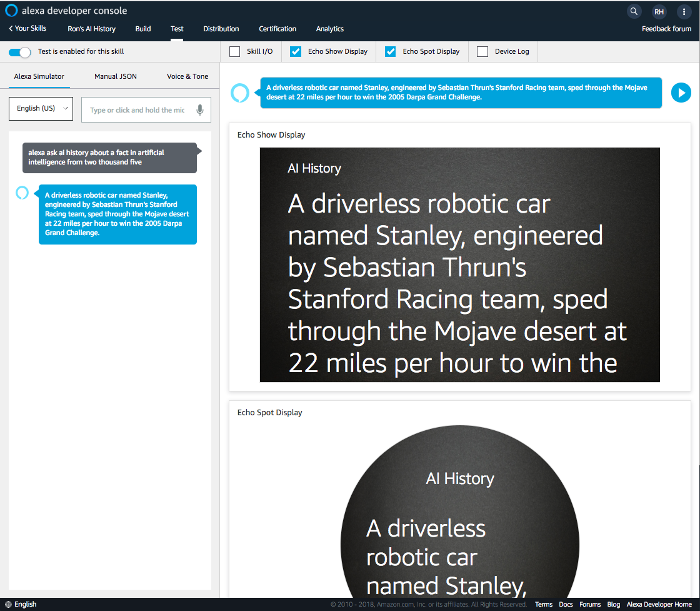
Task: Open the Docs footer link
Action: (566, 604)
